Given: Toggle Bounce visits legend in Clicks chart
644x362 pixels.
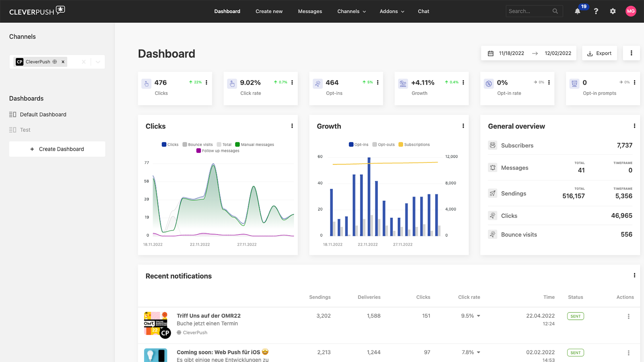Looking at the screenshot, I should point(197,144).
